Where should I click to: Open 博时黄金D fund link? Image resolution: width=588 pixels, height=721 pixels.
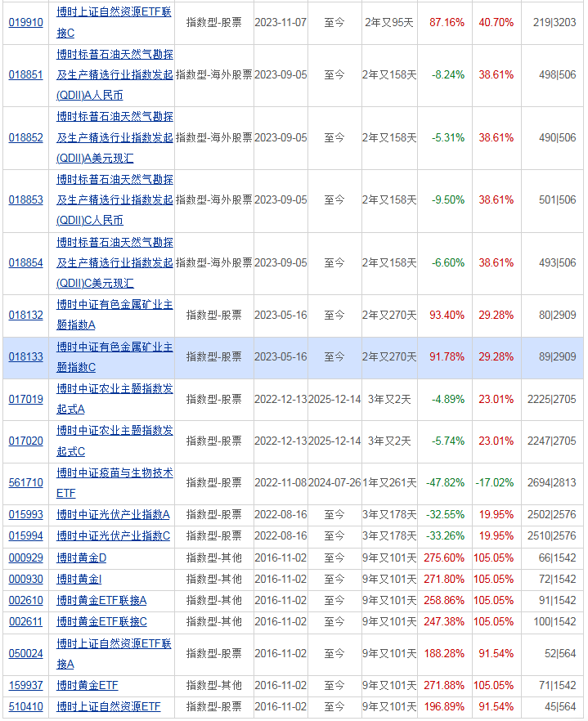[x=82, y=558]
